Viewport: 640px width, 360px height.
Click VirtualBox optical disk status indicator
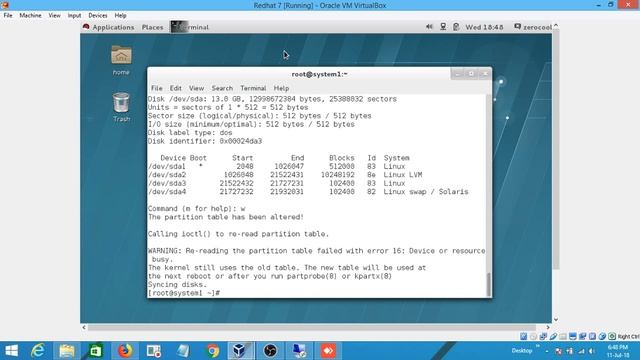[x=533, y=336]
